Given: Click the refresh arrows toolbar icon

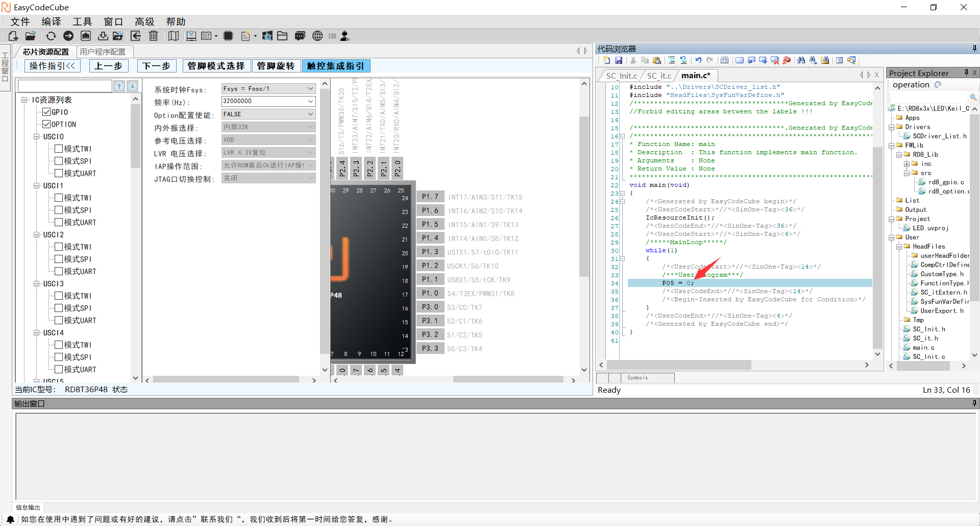Looking at the screenshot, I should [51, 36].
